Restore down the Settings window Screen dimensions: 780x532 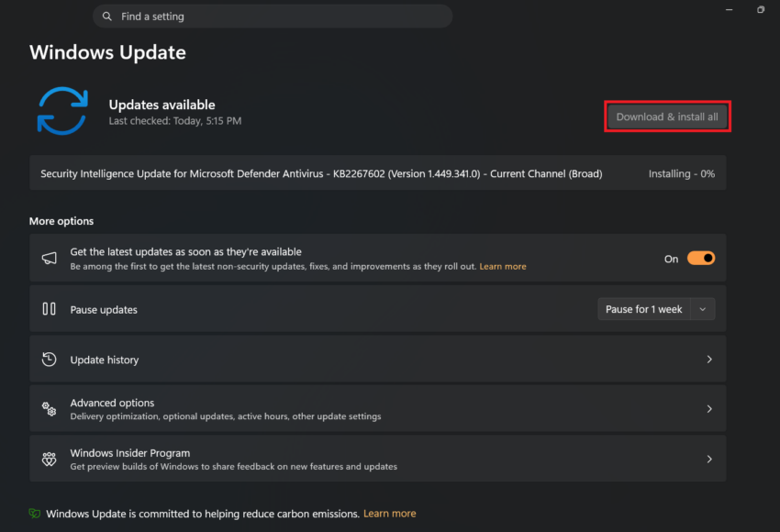761,9
